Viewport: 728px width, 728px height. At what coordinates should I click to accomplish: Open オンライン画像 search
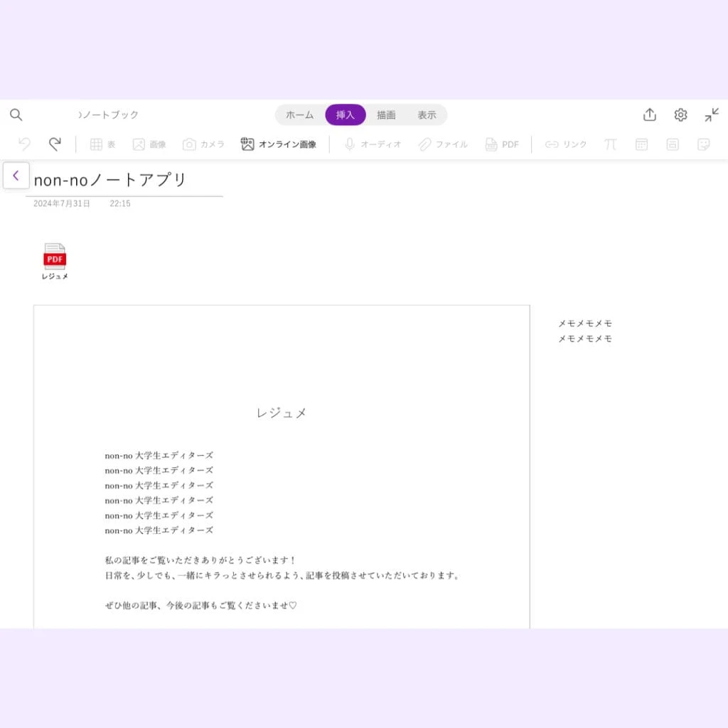click(278, 144)
